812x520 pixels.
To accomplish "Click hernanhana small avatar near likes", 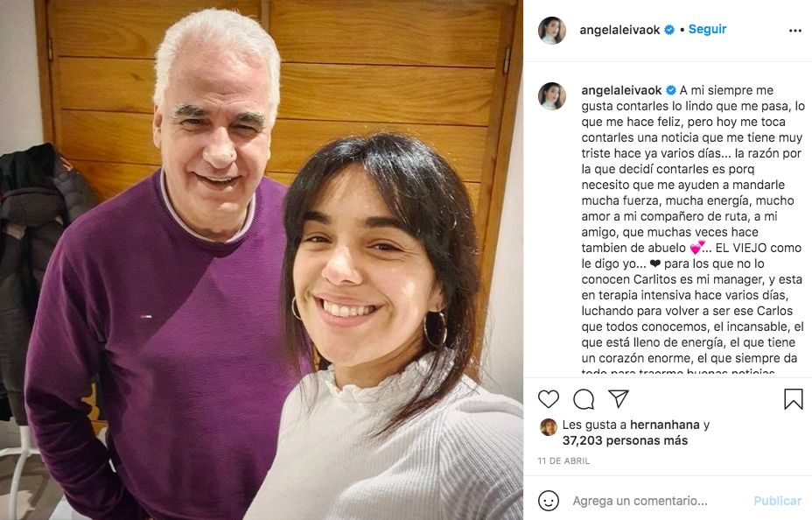I will coord(549,427).
